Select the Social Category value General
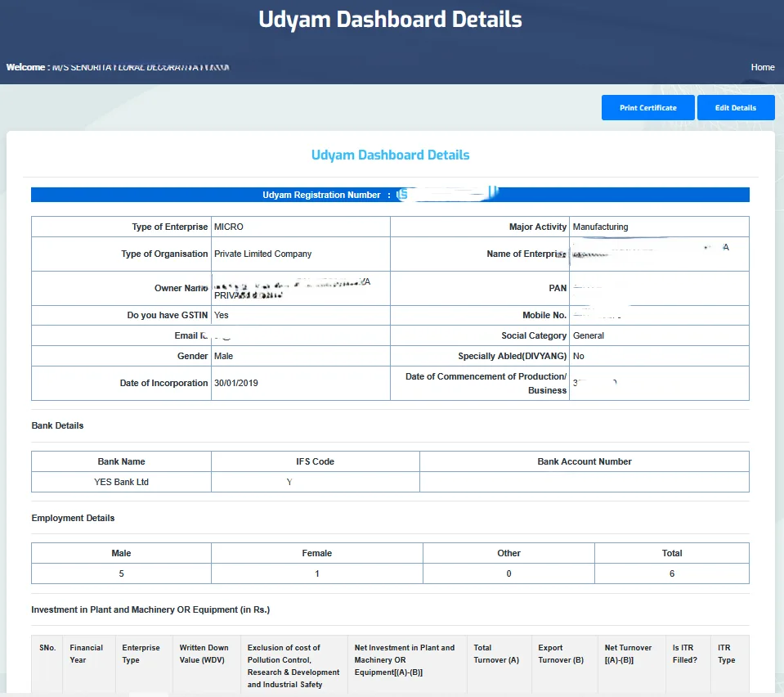 click(x=588, y=335)
